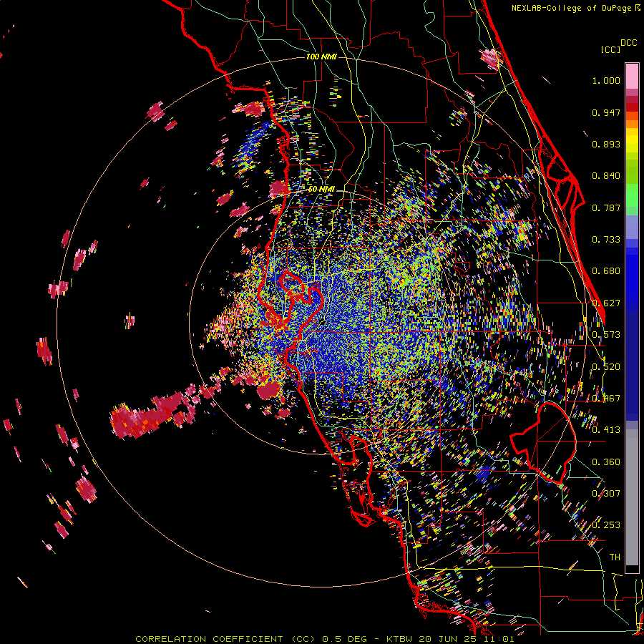Image resolution: width=644 pixels, height=644 pixels.
Task: Click the 100 NMI range ring label
Action: [321, 57]
